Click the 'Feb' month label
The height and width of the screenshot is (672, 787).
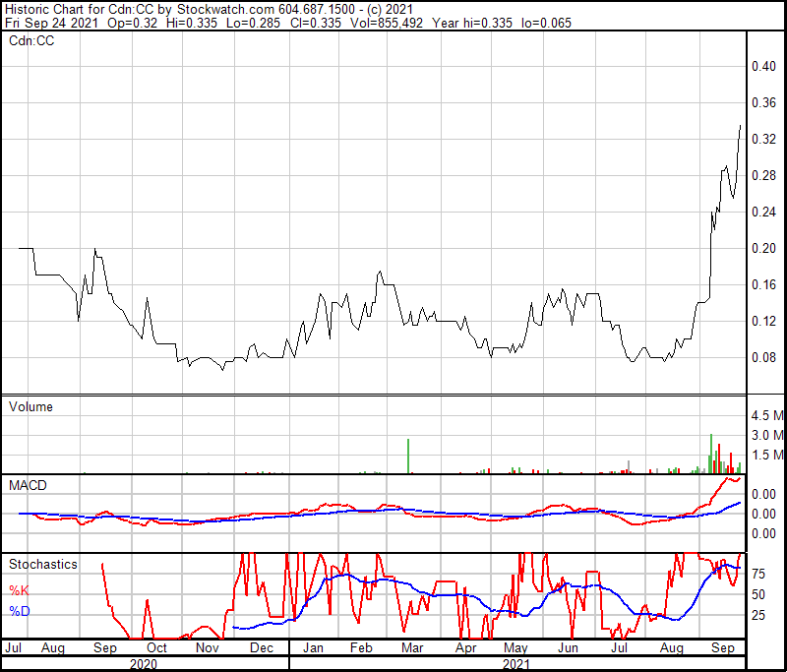[361, 648]
